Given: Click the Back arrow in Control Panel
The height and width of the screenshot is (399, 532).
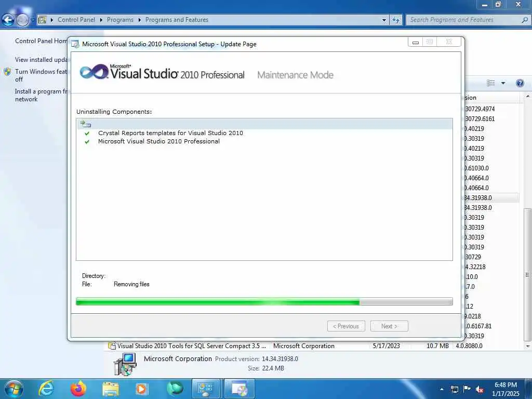Looking at the screenshot, I should tap(8, 20).
